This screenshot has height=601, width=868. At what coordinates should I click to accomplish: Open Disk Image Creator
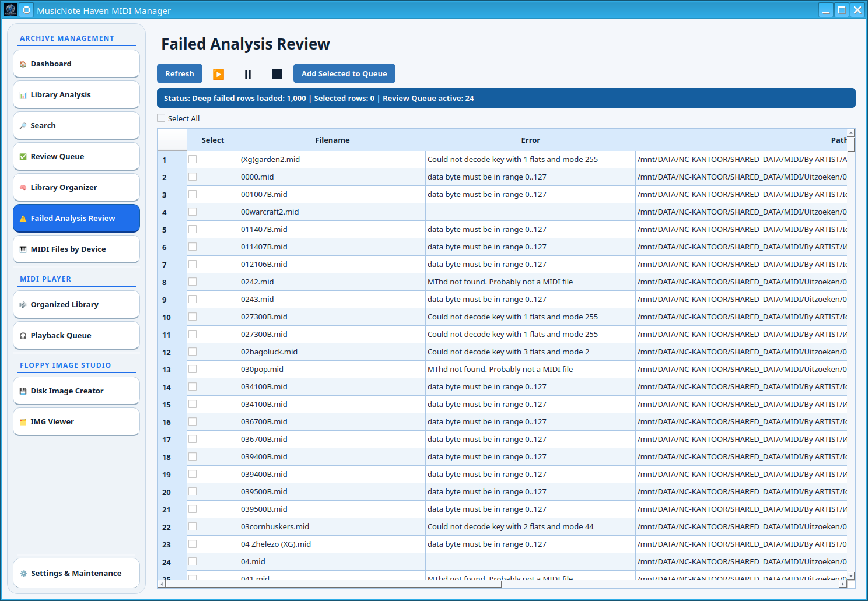[x=76, y=391]
